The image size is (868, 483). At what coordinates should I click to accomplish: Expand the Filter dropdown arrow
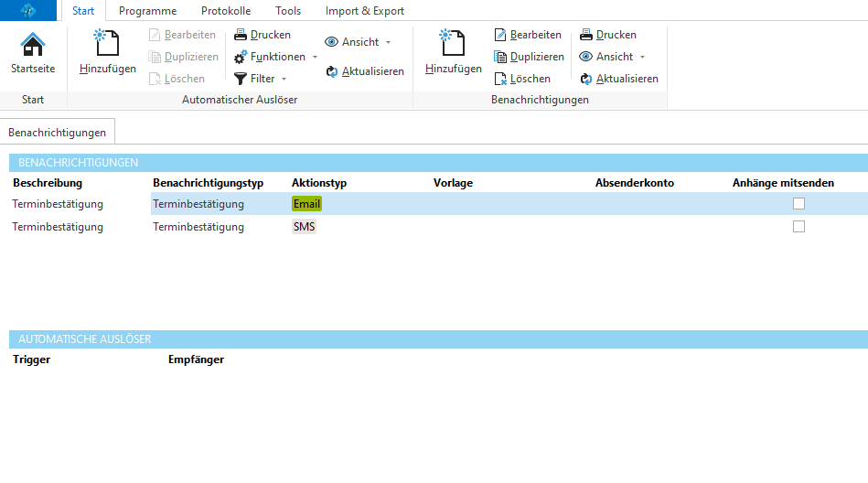pyautogui.click(x=284, y=80)
